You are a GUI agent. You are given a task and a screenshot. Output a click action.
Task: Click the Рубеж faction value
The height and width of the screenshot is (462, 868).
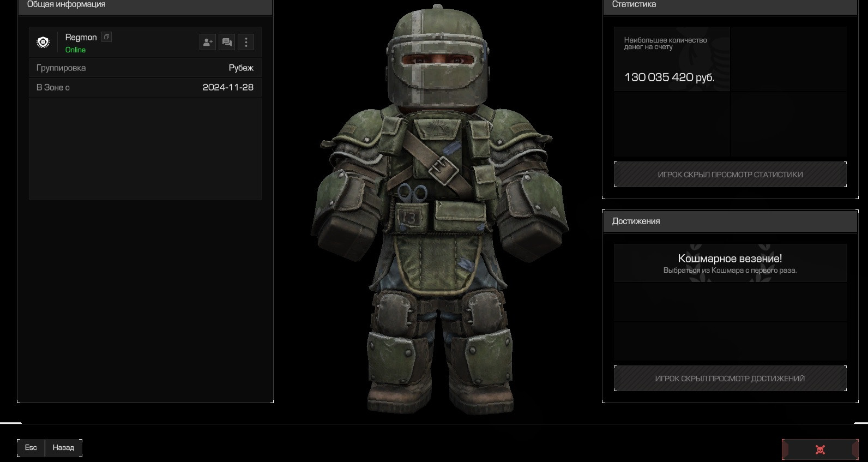point(241,68)
